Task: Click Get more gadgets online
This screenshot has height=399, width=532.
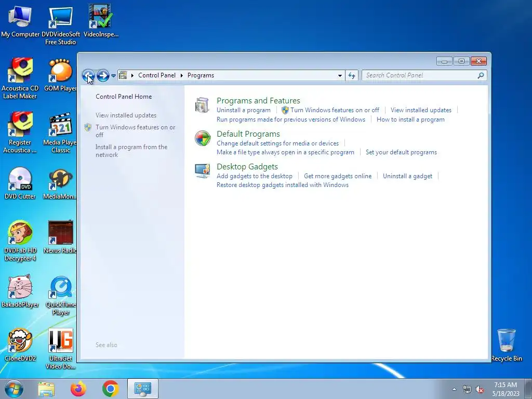Action: click(338, 176)
